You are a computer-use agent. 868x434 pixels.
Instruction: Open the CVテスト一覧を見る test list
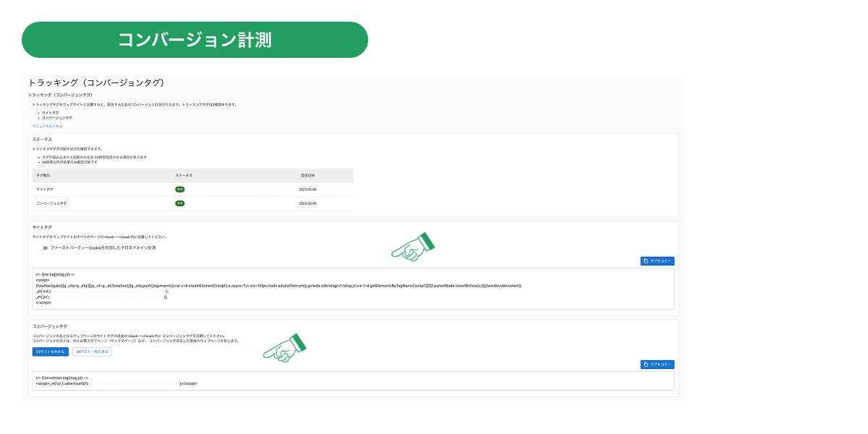click(x=92, y=351)
